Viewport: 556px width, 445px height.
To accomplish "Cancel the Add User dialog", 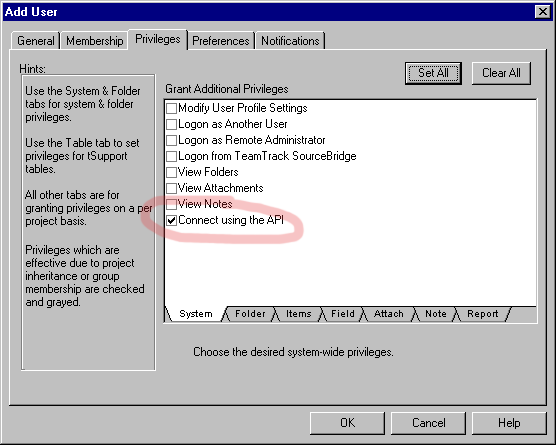I will click(x=428, y=423).
